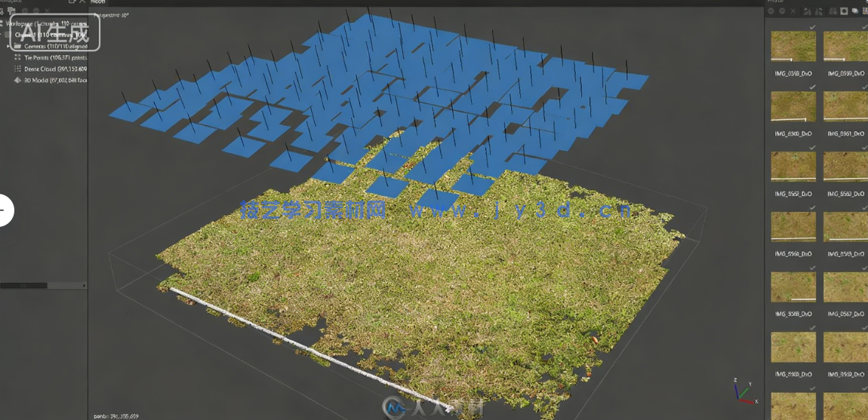
Task: Toggle the checkmark on IMG_8558_DxO photo
Action: click(x=812, y=27)
